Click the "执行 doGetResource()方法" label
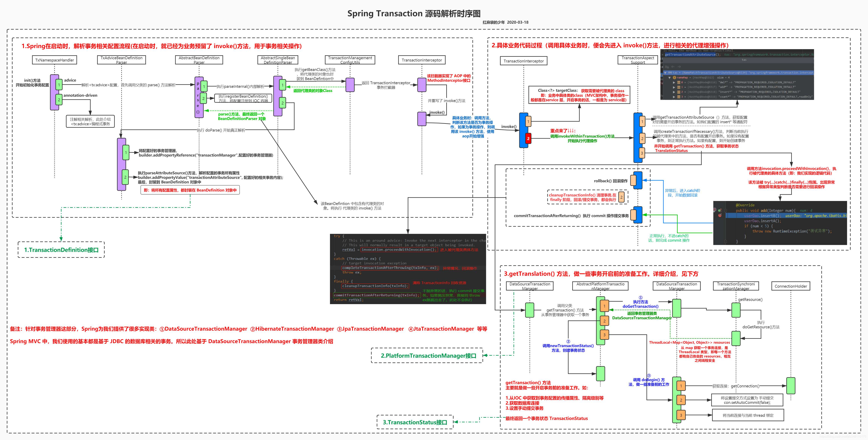 click(x=761, y=325)
